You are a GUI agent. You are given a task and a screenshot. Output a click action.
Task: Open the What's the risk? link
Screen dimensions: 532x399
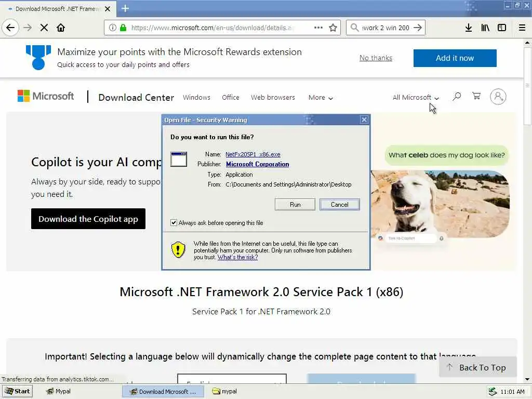point(237,257)
